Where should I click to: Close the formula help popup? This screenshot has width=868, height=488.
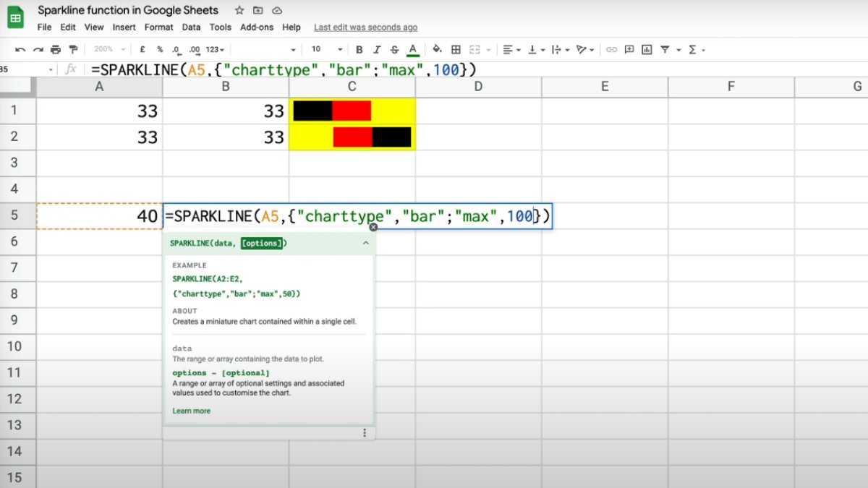coord(373,227)
